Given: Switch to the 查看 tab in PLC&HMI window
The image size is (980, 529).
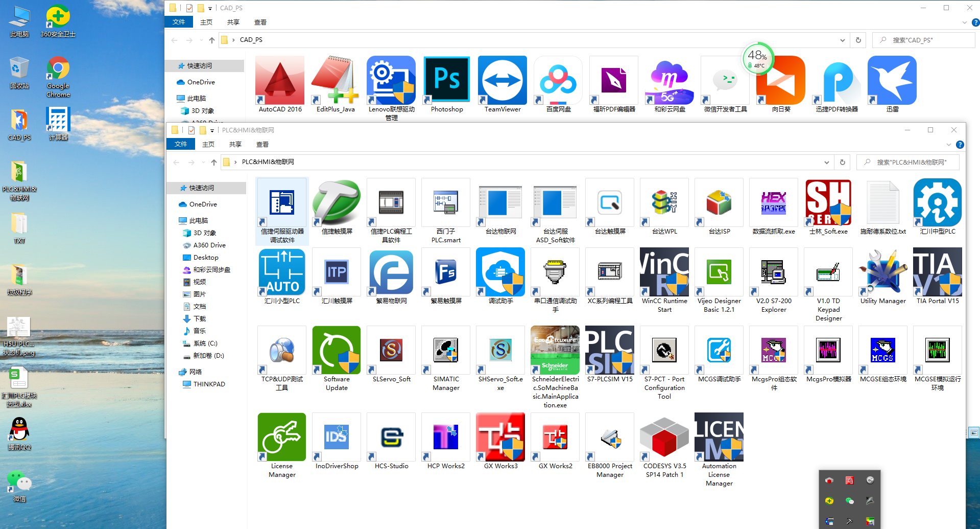Looking at the screenshot, I should tap(262, 145).
